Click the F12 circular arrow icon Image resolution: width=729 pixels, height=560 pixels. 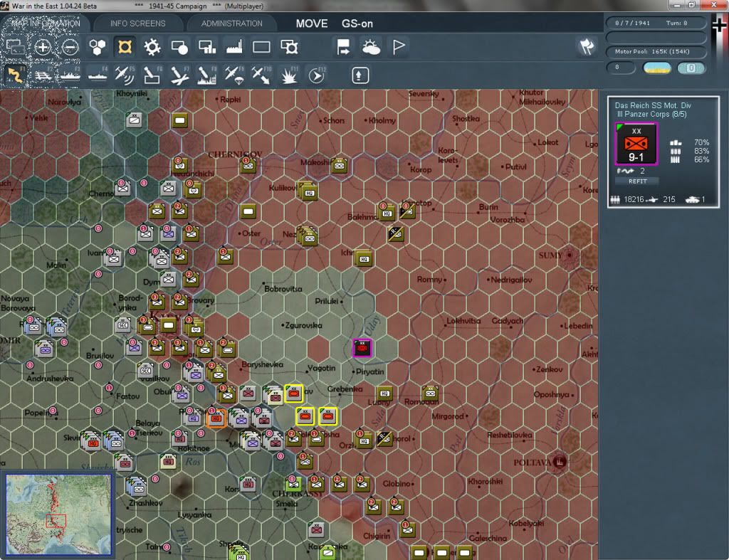tap(317, 75)
